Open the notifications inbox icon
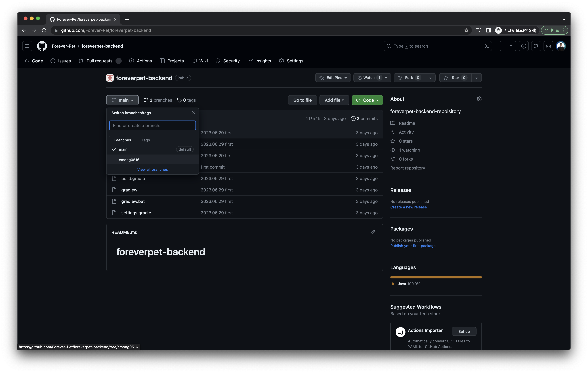Viewport: 588px width, 373px height. (548, 46)
